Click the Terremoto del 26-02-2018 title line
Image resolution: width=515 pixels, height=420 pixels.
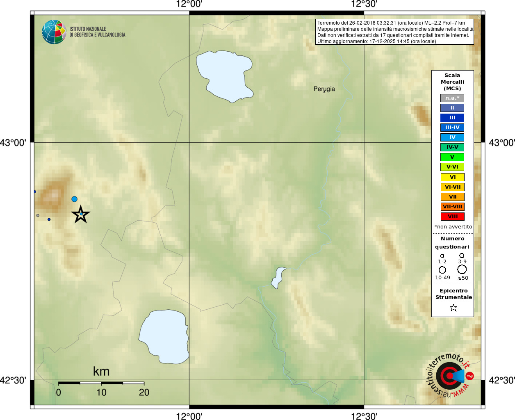(391, 23)
